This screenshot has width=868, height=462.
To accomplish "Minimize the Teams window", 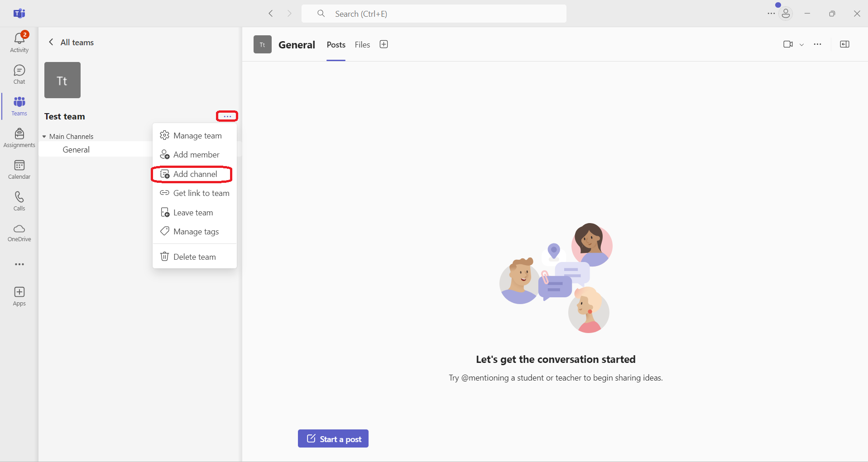I will tap(807, 14).
